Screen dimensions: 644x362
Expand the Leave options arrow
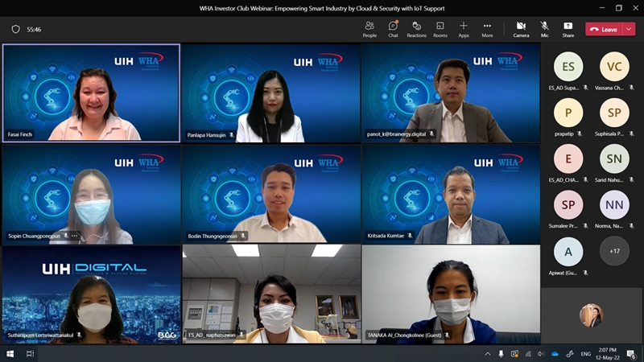coord(629,29)
